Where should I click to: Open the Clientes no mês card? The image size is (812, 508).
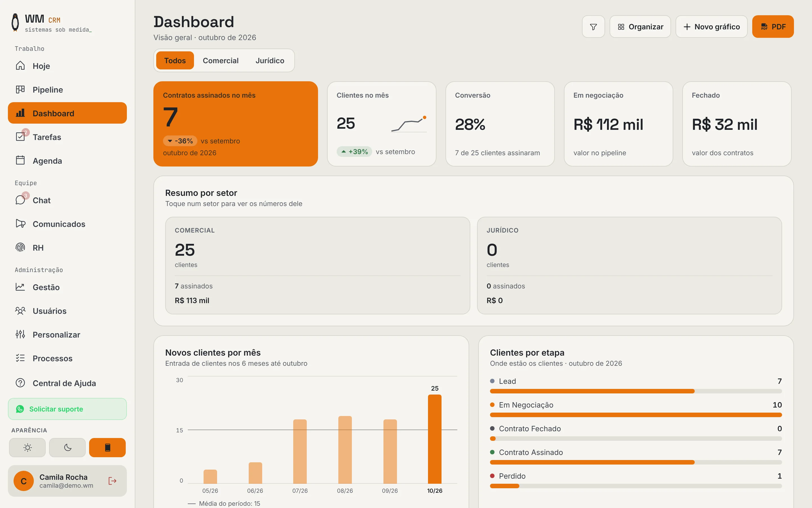pyautogui.click(x=381, y=124)
